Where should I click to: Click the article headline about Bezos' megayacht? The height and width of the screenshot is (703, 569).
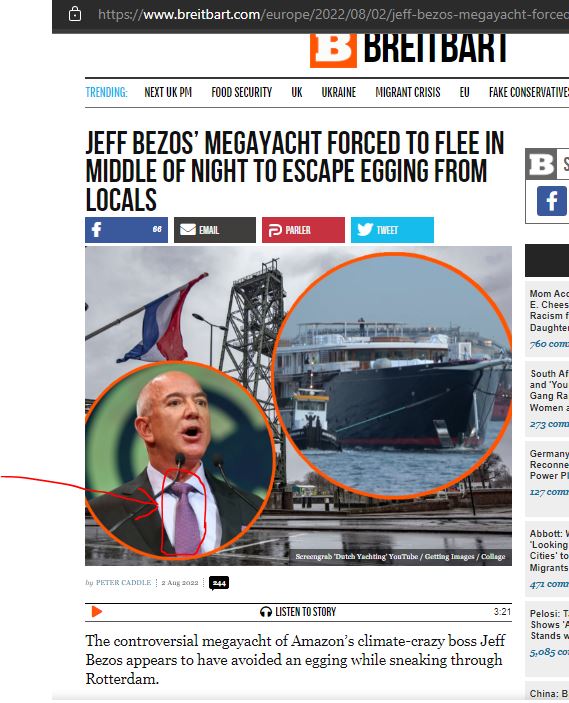[295, 171]
